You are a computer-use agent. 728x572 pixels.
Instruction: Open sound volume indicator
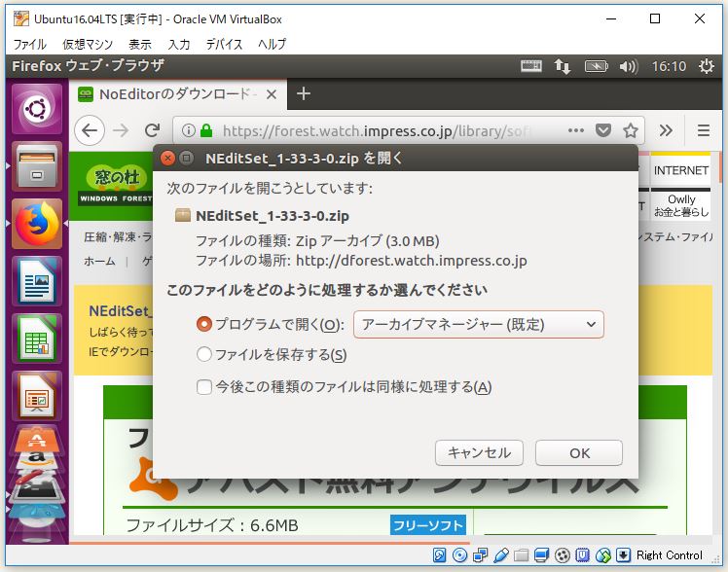629,66
